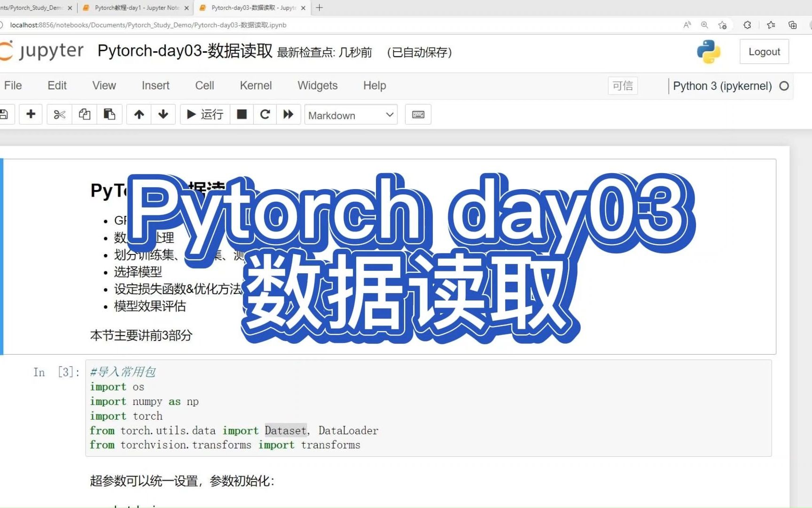Interrupt the kernel with the stop icon

(x=242, y=114)
